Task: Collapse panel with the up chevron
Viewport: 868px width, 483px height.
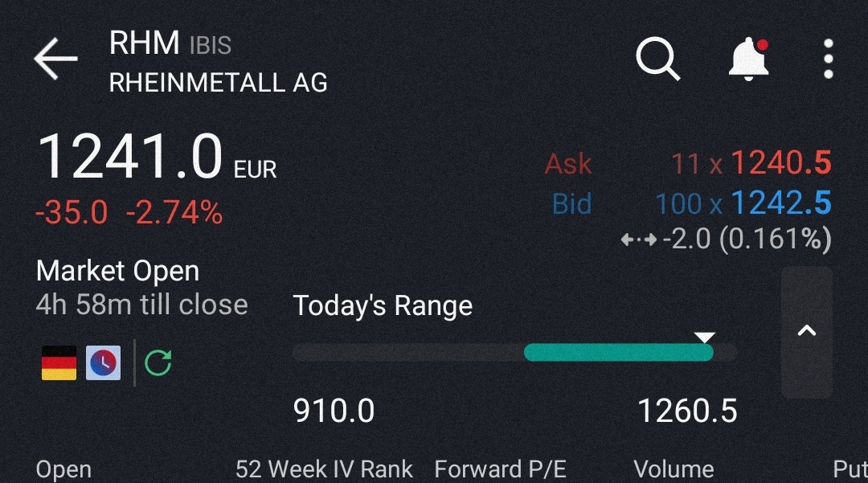Action: point(806,331)
